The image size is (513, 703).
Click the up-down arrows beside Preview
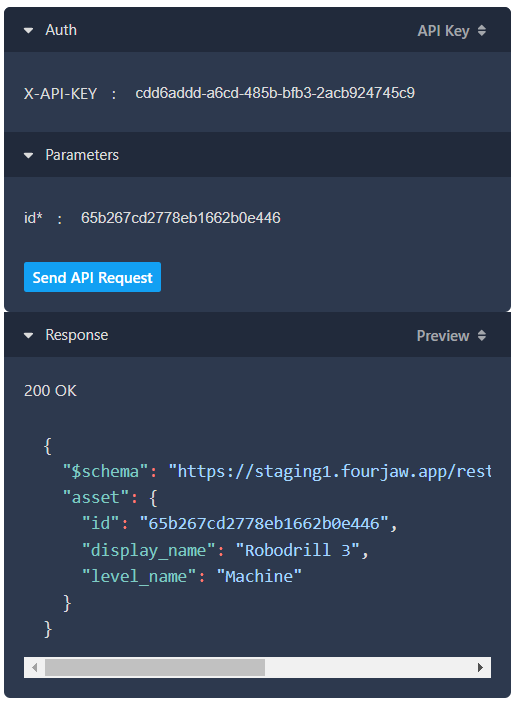482,335
